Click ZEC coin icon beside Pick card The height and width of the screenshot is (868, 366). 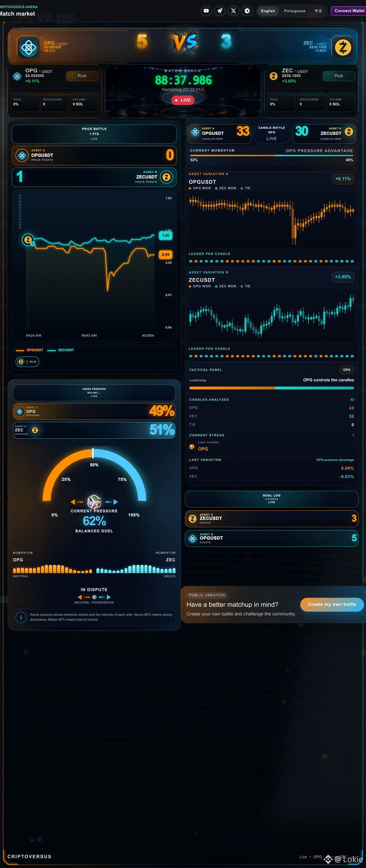[x=273, y=76]
